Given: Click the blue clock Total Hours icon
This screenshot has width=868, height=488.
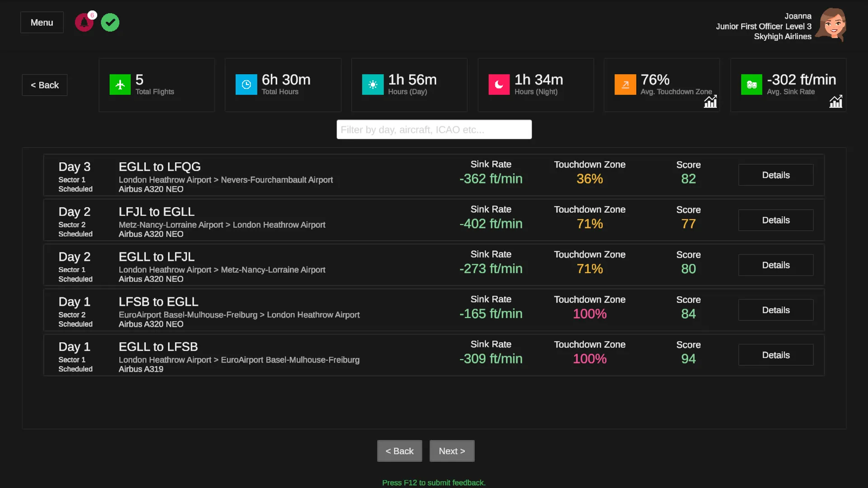Looking at the screenshot, I should pos(246,84).
